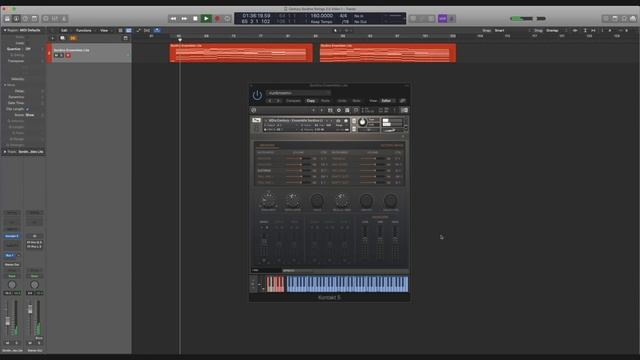Toggle the Show Flex icon

click(147, 30)
